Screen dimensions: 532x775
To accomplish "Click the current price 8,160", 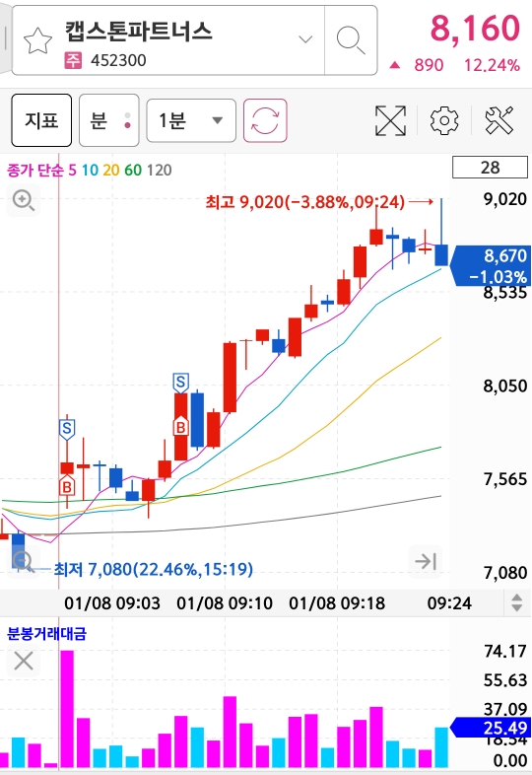I will 475,29.
